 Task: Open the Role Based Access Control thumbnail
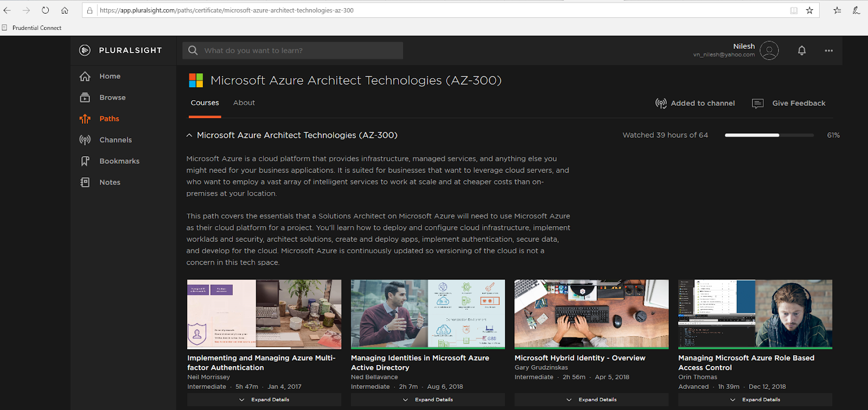coord(755,314)
